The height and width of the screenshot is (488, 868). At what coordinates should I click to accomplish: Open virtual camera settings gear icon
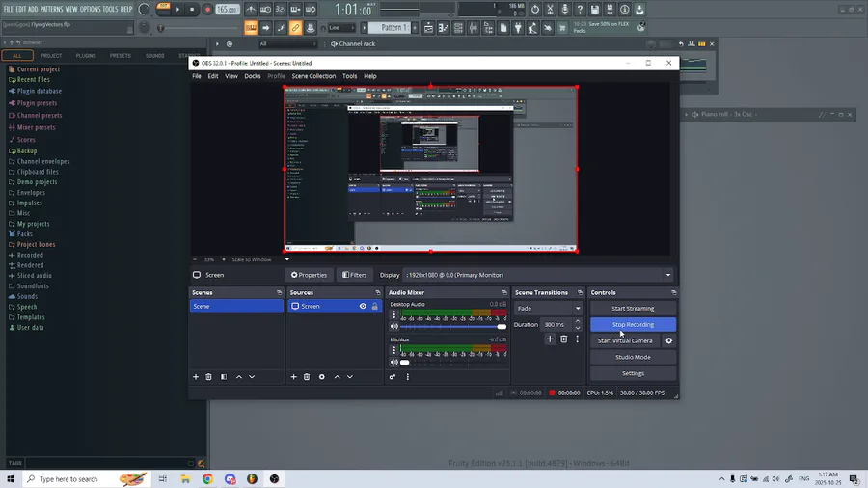coord(668,340)
